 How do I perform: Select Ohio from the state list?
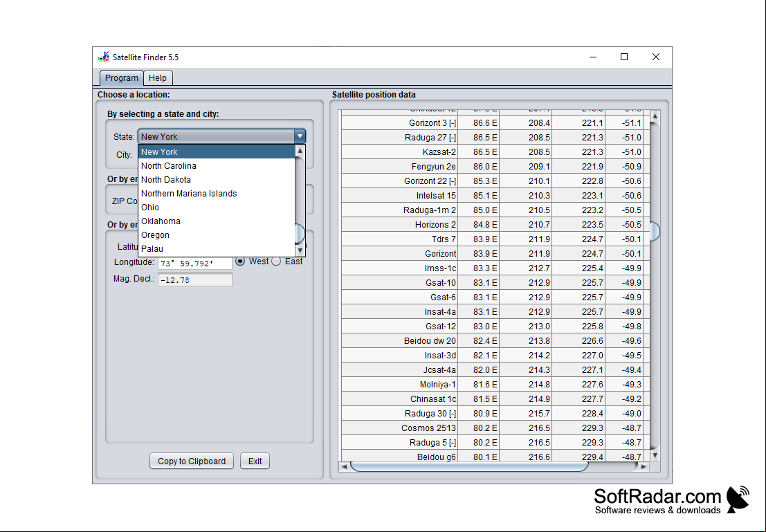(x=217, y=207)
